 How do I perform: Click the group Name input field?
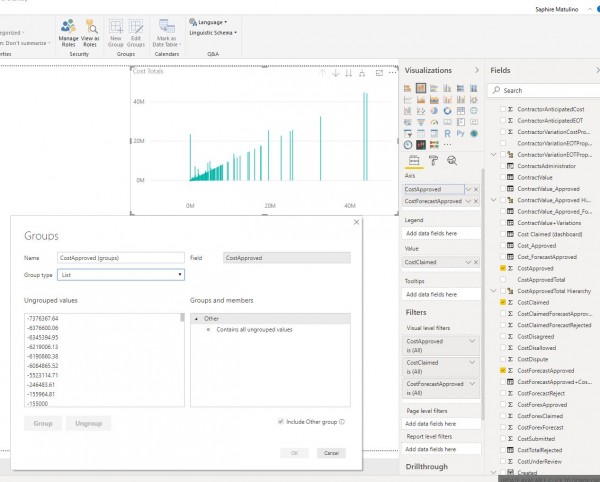(121, 258)
